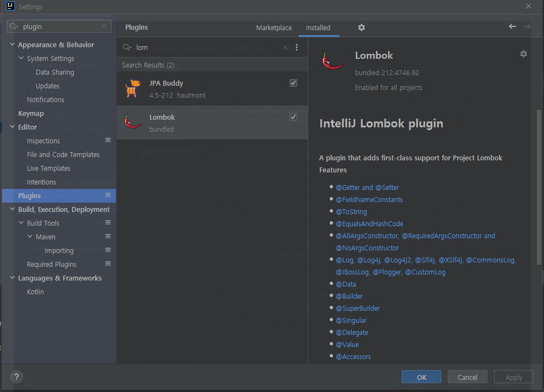Disable the Lombok plugin checkbox
This screenshot has width=544, height=392.
(293, 117)
